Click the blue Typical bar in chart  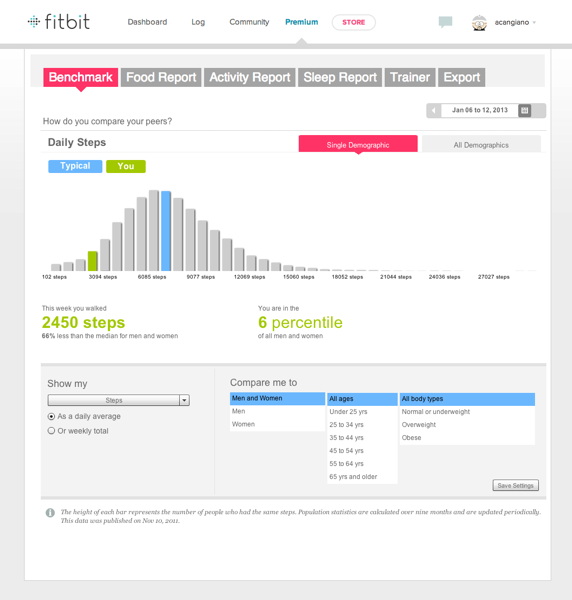click(166, 231)
